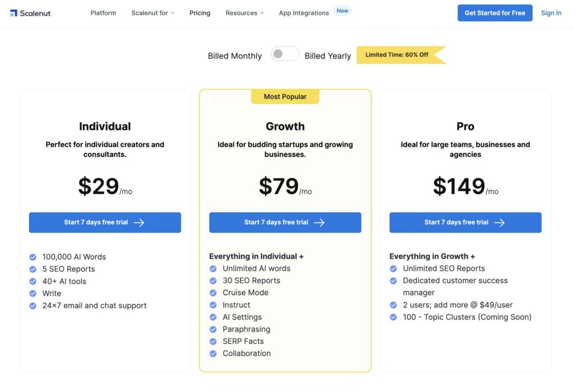
Task: Click arrow icon in Growth trial button
Action: pyautogui.click(x=319, y=223)
